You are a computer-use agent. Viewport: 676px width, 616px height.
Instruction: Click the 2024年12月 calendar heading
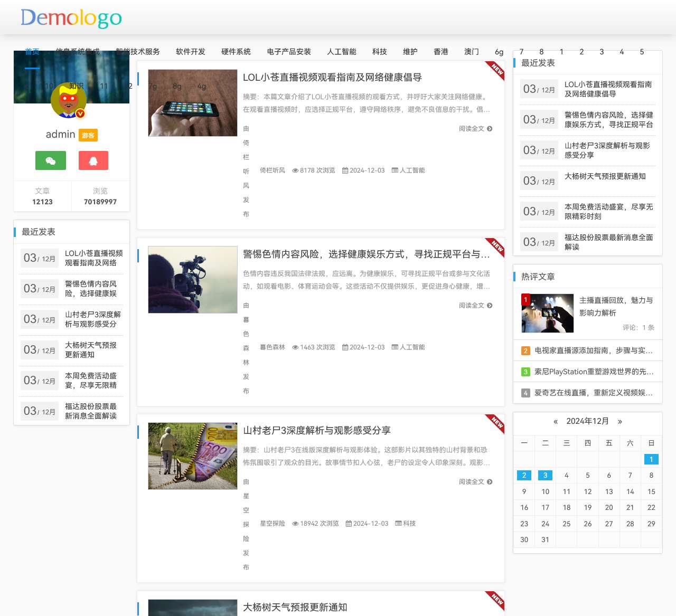click(x=588, y=421)
